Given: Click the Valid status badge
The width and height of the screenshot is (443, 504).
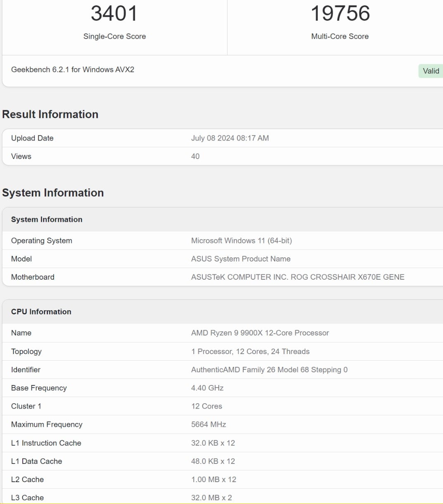Looking at the screenshot, I should (x=431, y=71).
